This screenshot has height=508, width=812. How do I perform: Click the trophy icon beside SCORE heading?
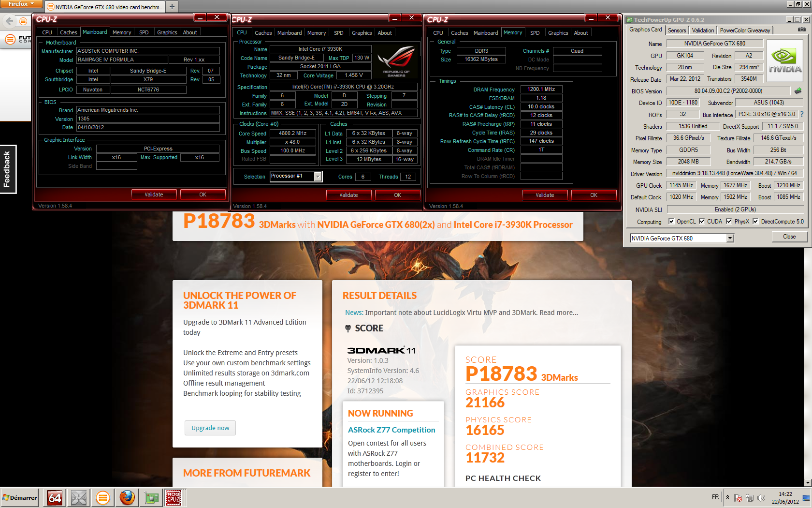(348, 329)
